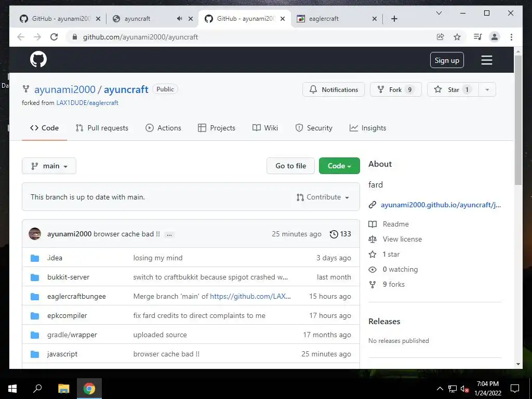Image resolution: width=532 pixels, height=399 pixels.
Task: Open the Star list dropdown arrow
Action: 487,89
